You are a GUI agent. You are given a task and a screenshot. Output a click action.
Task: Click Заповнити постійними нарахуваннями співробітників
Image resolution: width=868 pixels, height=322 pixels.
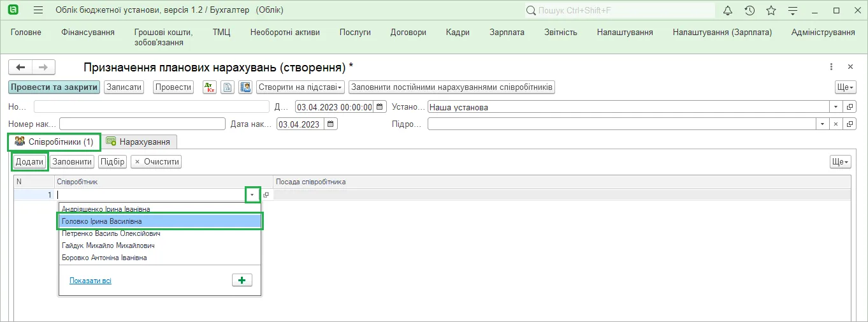[452, 87]
